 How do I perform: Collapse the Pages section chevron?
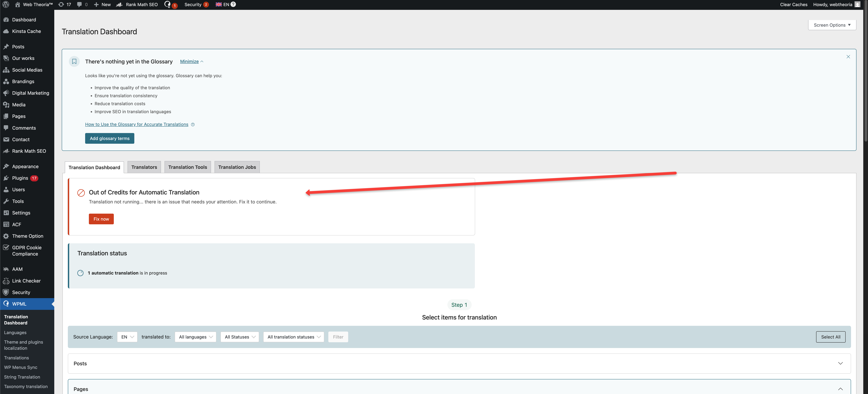click(840, 389)
